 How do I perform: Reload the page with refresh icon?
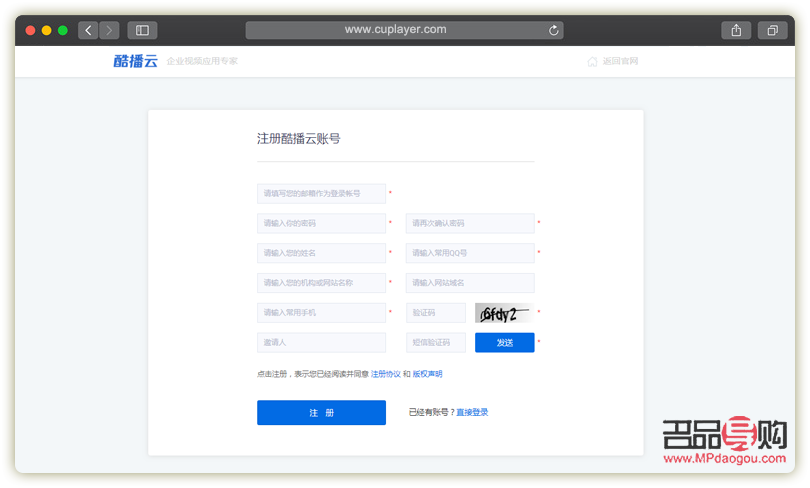tap(554, 31)
